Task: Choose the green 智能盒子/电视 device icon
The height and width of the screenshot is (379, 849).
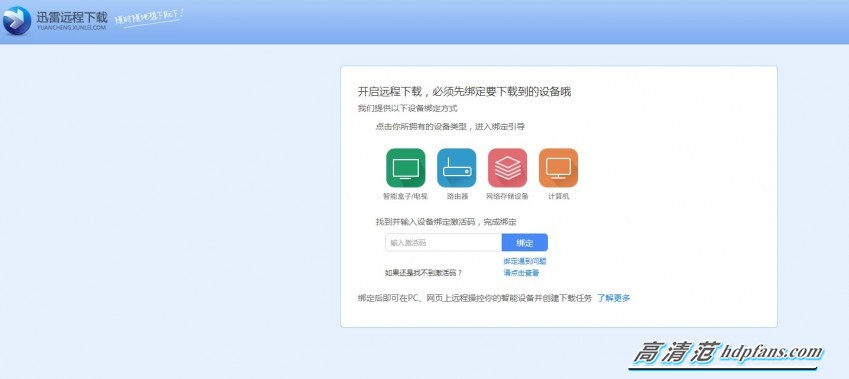Action: click(x=406, y=168)
